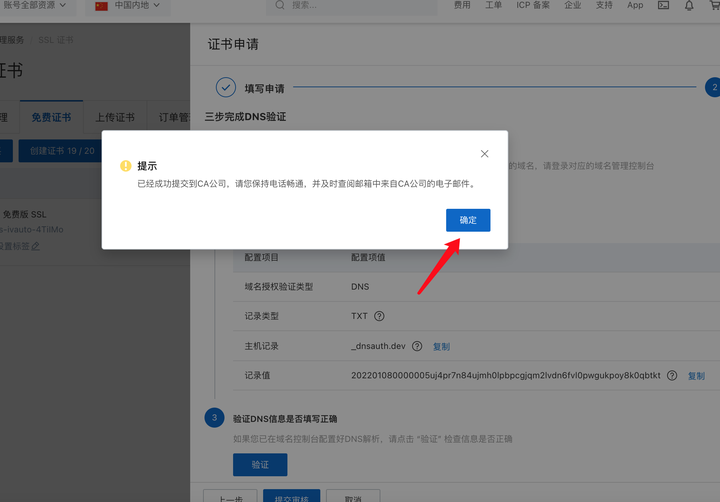
Task: Show help icon next to _dnsauth.dev
Action: coord(416,346)
